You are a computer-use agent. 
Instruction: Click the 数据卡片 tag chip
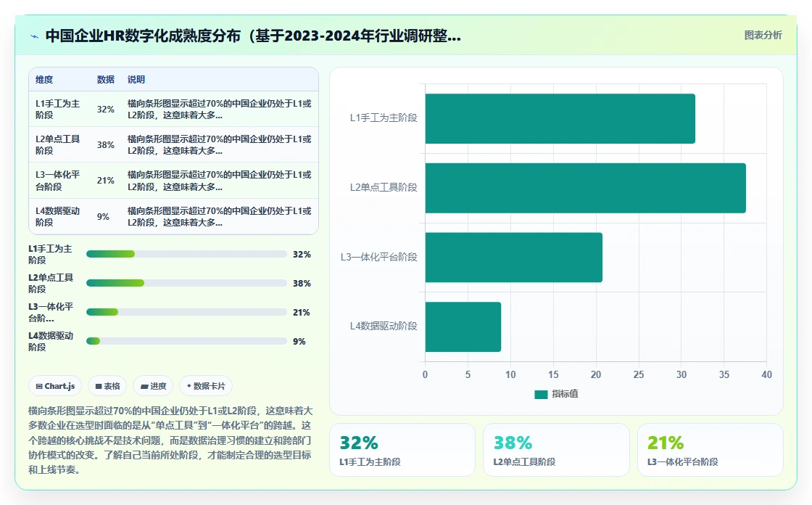(x=206, y=386)
